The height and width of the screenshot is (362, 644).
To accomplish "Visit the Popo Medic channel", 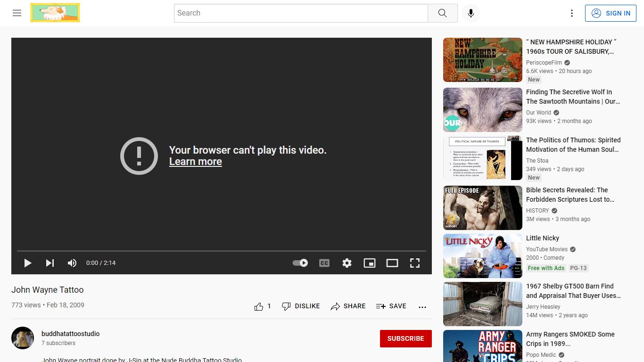I will pos(541,355).
